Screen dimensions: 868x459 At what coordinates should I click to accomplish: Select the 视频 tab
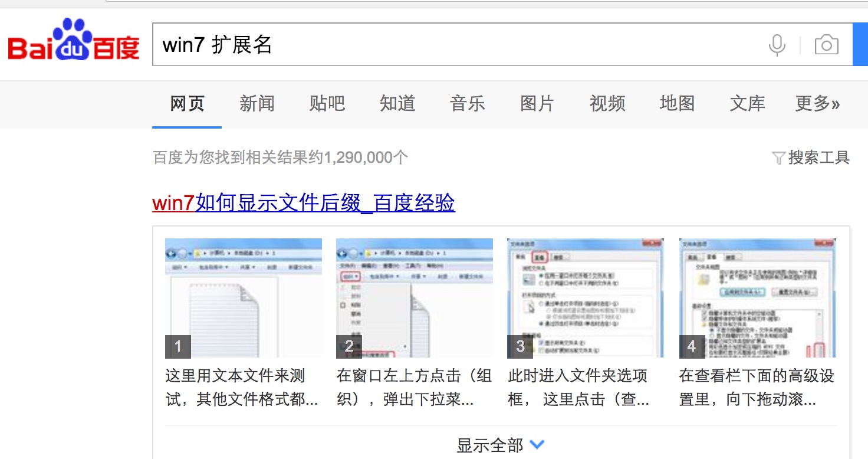[607, 104]
